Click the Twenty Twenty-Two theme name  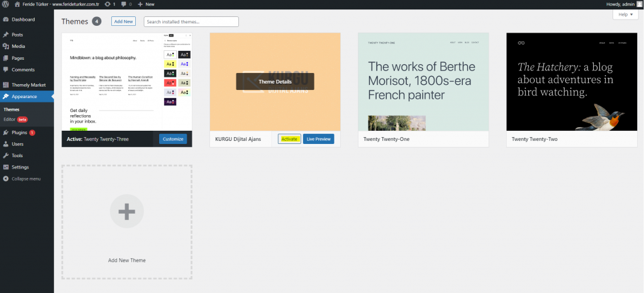[535, 139]
